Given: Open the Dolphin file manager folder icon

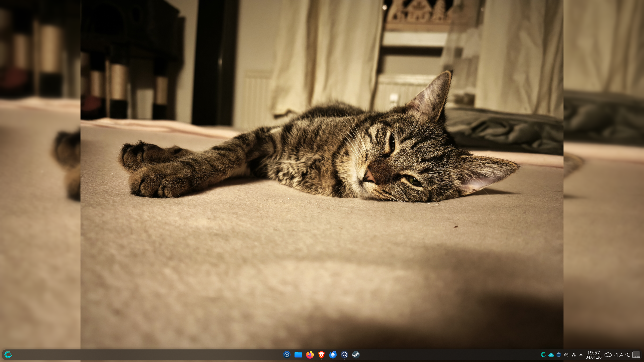Looking at the screenshot, I should (x=298, y=355).
